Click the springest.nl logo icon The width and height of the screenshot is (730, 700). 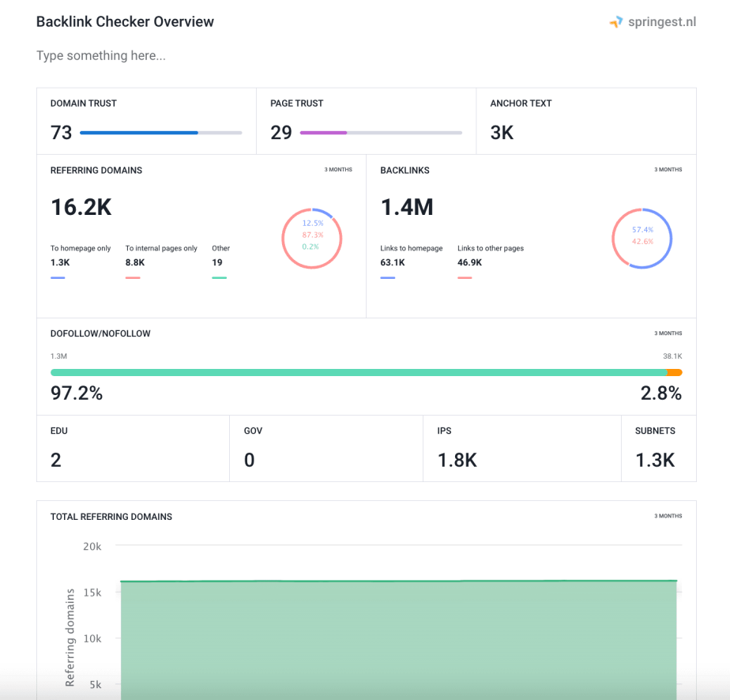(615, 21)
